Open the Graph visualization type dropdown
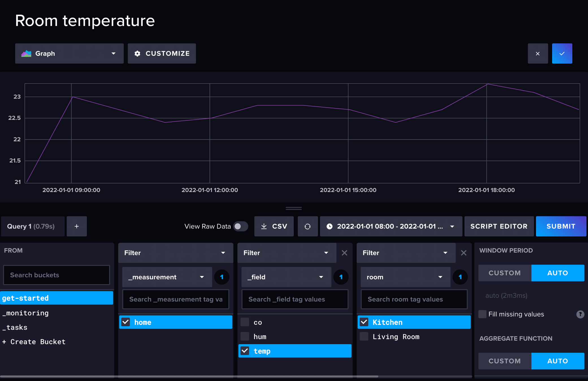This screenshot has height=381, width=588. pos(69,54)
